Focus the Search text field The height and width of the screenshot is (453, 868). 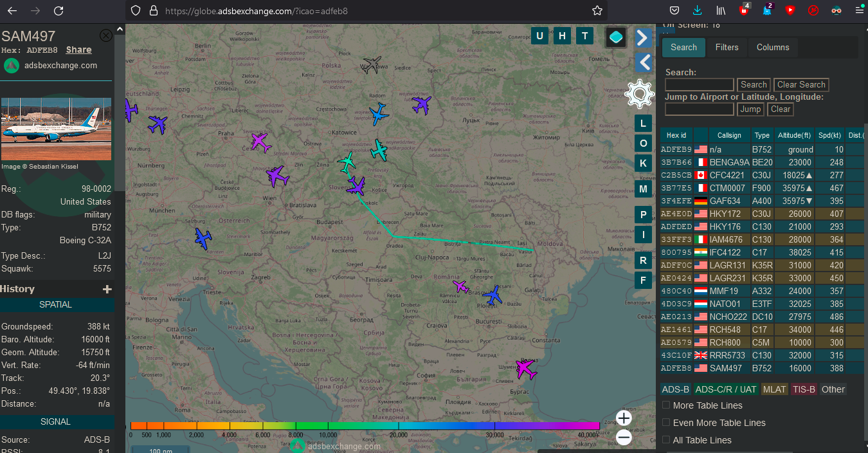pos(700,84)
